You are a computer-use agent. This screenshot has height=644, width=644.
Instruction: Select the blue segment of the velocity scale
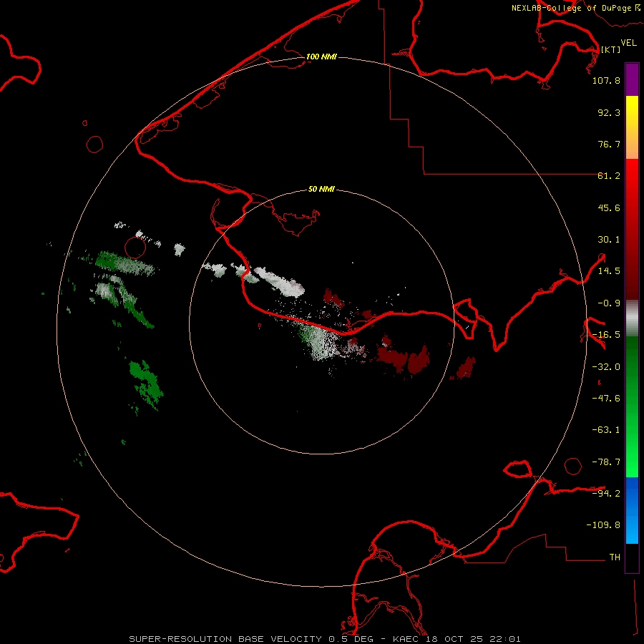[x=632, y=510]
